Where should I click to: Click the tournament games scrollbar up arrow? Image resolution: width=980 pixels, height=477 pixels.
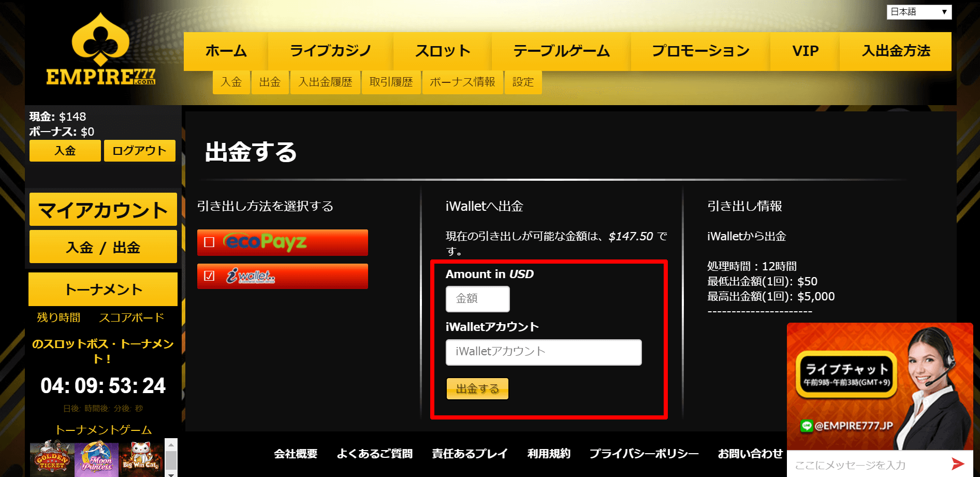pyautogui.click(x=171, y=444)
